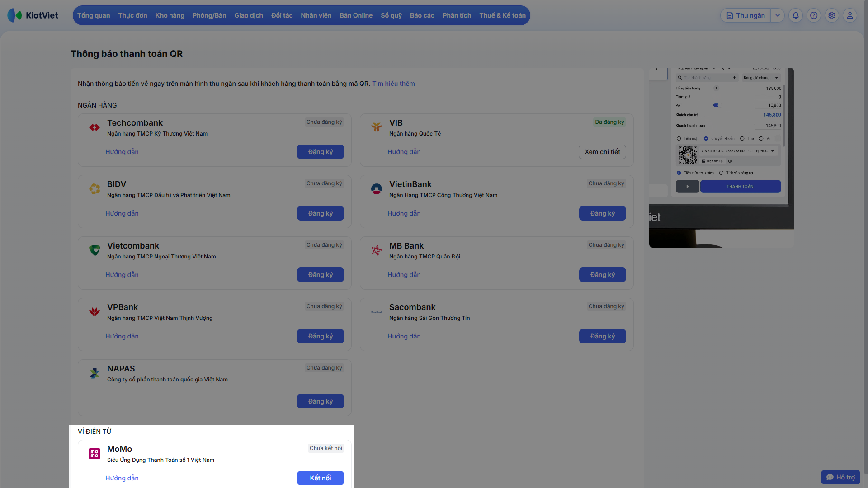This screenshot has height=488, width=868.
Task: Open the Thực đơn menu
Action: click(132, 15)
